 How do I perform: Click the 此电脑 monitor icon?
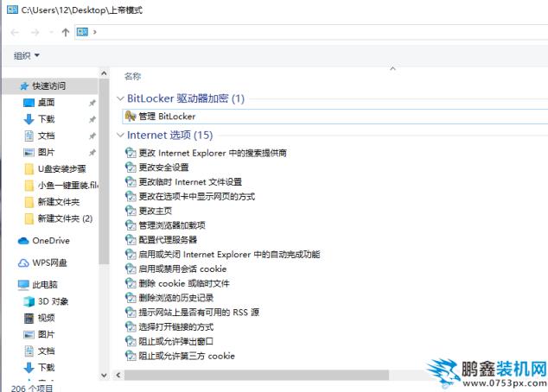[x=23, y=285]
